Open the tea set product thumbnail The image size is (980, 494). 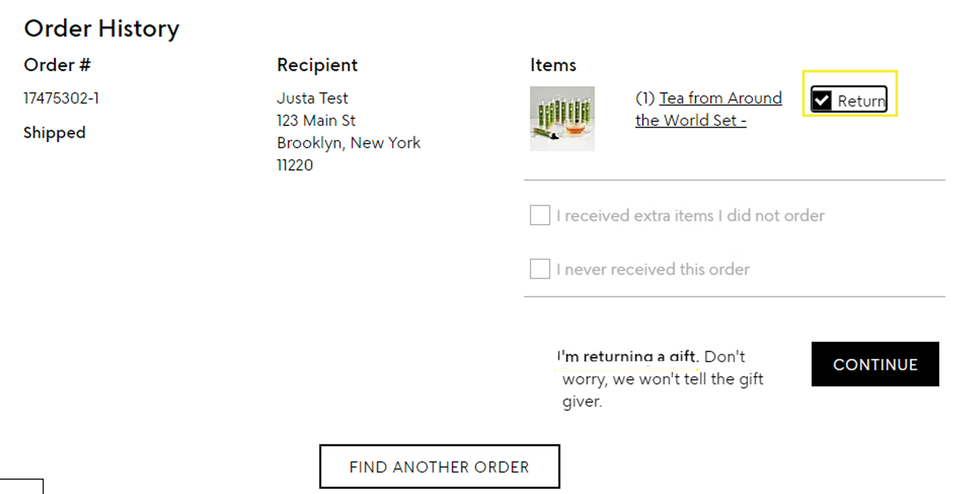562,119
